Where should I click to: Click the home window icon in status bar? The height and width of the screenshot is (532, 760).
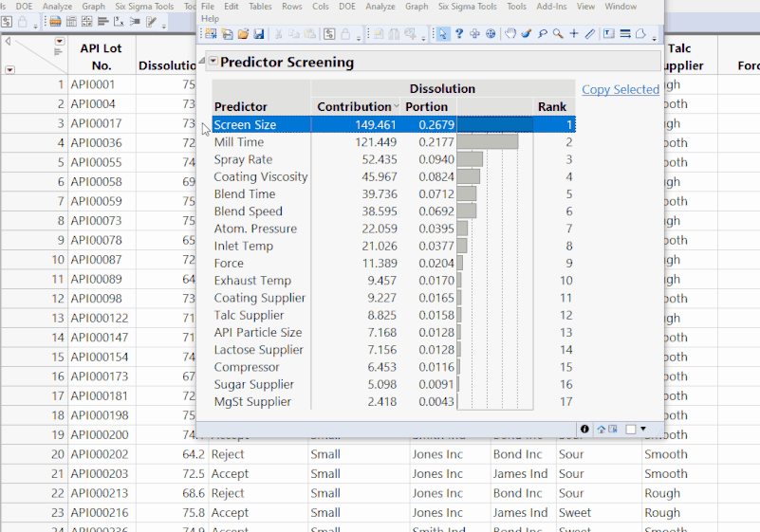601,430
